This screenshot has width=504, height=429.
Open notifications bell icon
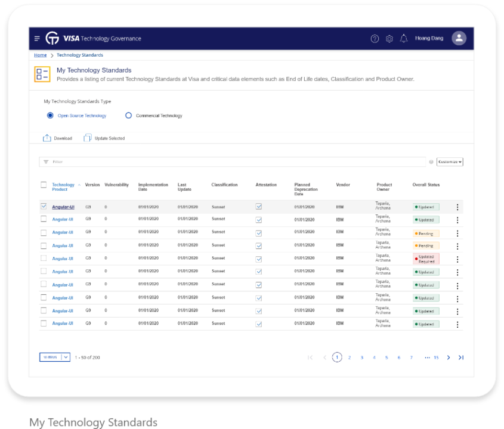[404, 39]
